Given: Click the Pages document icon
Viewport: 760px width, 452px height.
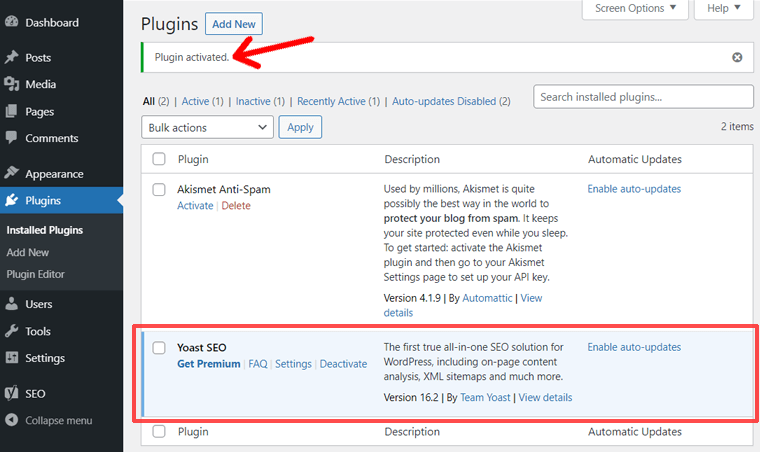Looking at the screenshot, I should tap(12, 111).
